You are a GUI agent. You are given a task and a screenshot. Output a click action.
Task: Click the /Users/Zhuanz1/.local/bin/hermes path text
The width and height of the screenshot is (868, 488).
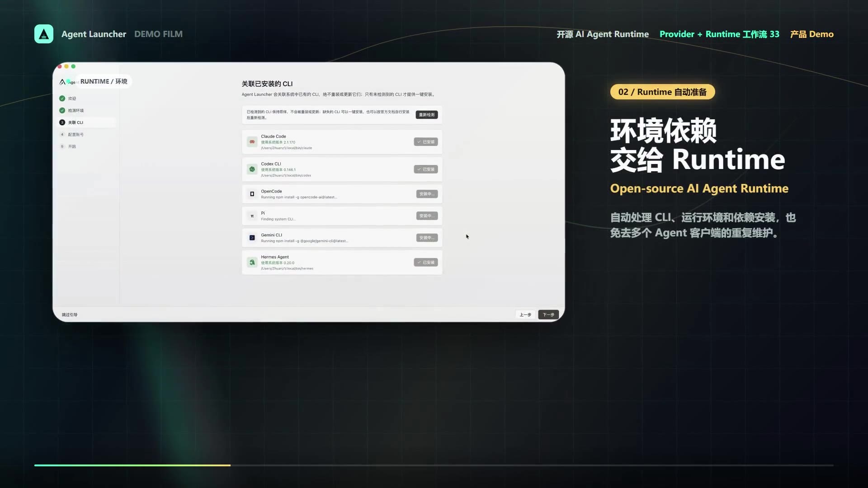point(287,268)
